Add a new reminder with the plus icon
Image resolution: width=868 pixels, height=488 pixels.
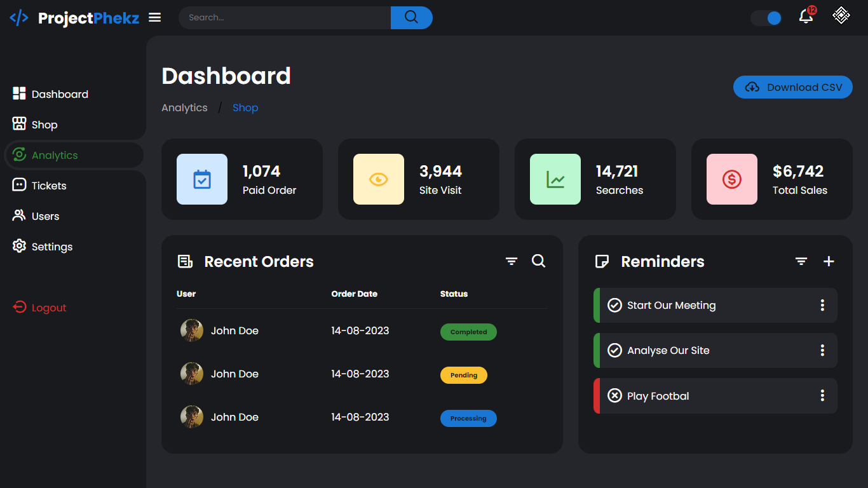[829, 261]
